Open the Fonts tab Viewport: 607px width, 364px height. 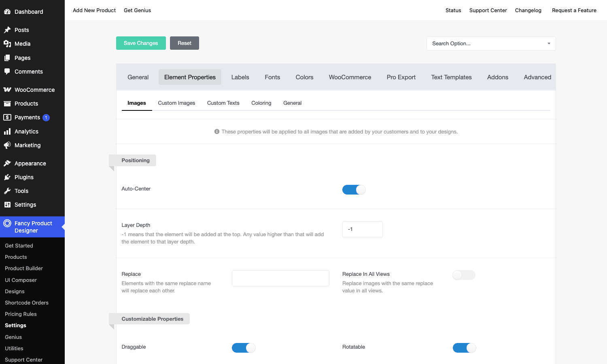coord(272,77)
